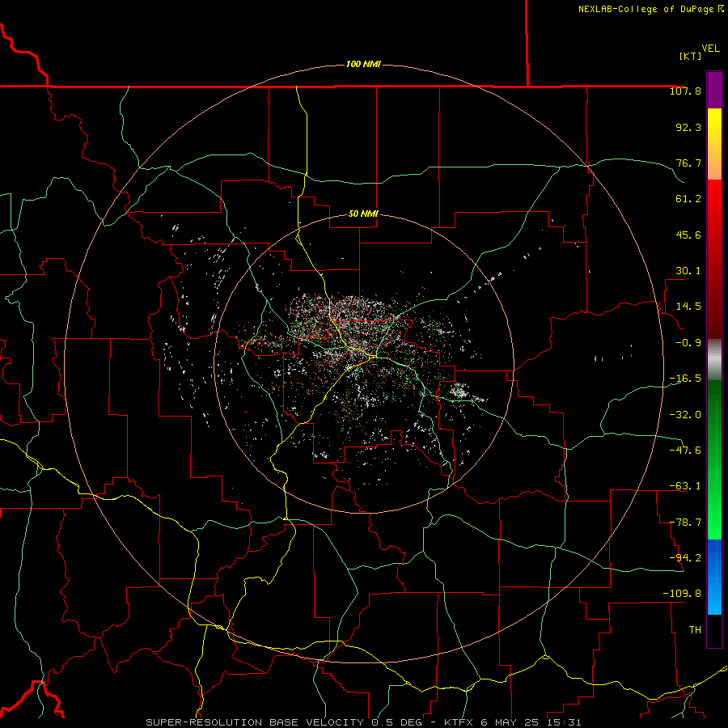Click the 30.1 legend value

tap(688, 271)
